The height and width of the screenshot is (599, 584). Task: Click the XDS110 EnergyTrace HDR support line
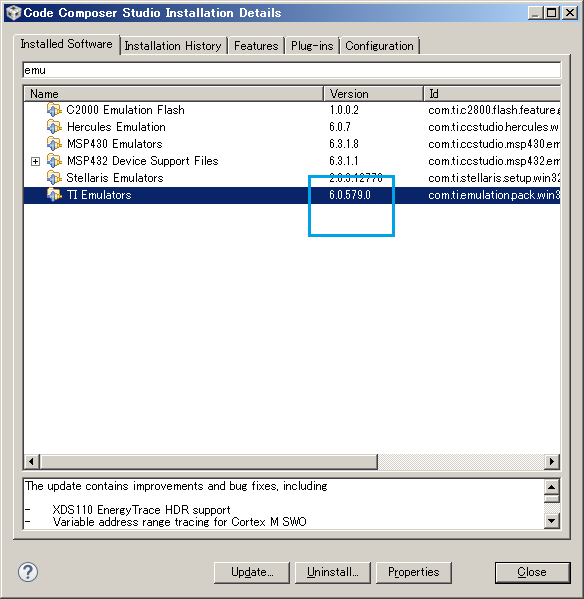click(x=141, y=510)
